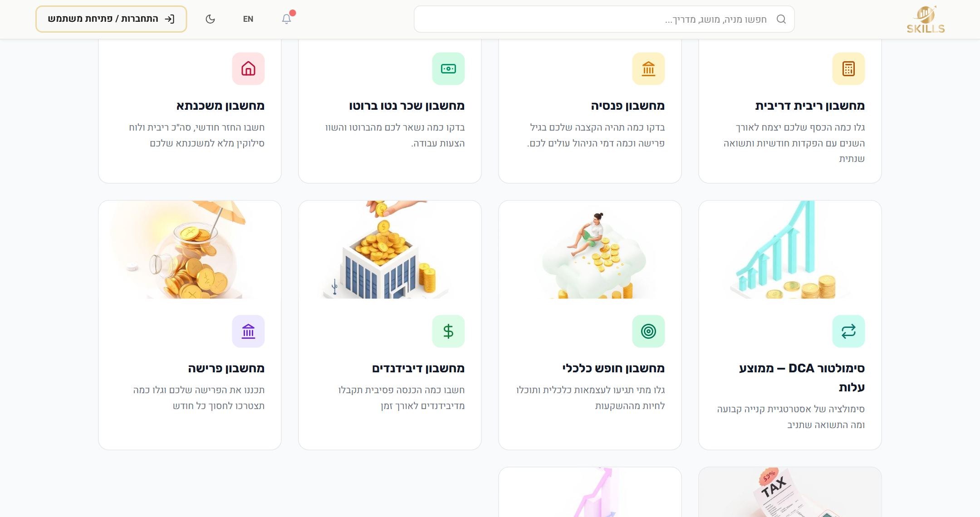Open מחשבון פנסיה title
This screenshot has width=980, height=517.
click(x=627, y=106)
